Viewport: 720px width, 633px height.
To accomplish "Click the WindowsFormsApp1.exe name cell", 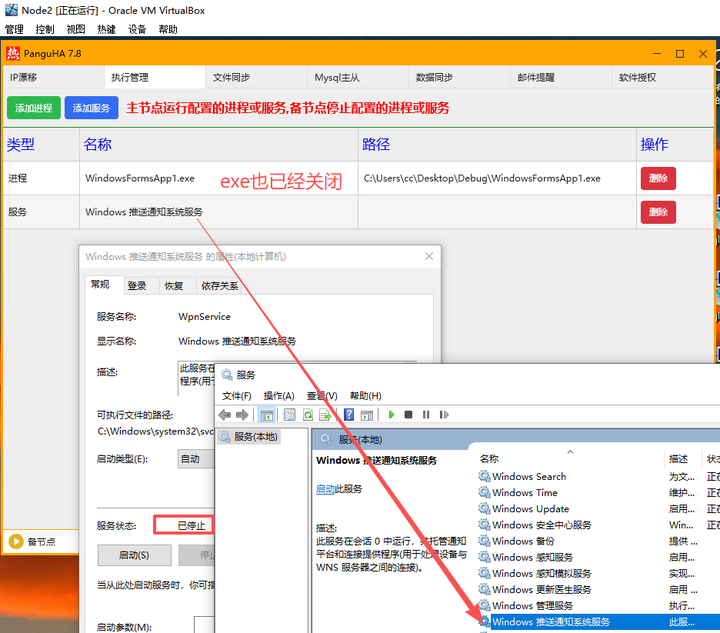I will tap(219, 178).
